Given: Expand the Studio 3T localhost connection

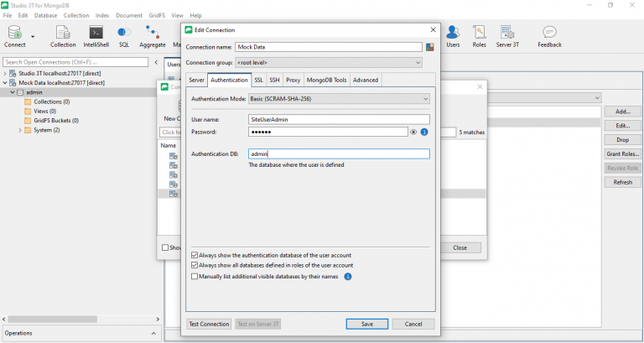Looking at the screenshot, I should [x=5, y=73].
